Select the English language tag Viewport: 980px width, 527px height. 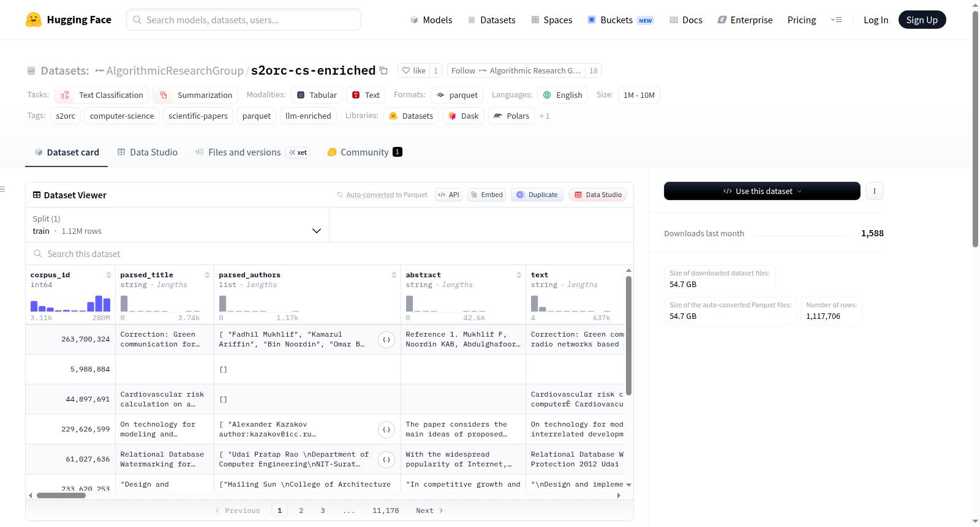point(562,95)
